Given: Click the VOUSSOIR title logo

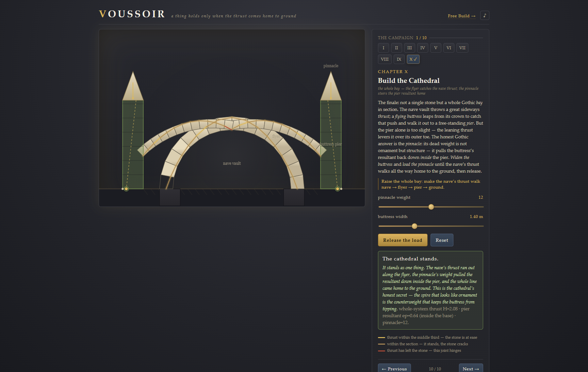Looking at the screenshot, I should [x=132, y=14].
